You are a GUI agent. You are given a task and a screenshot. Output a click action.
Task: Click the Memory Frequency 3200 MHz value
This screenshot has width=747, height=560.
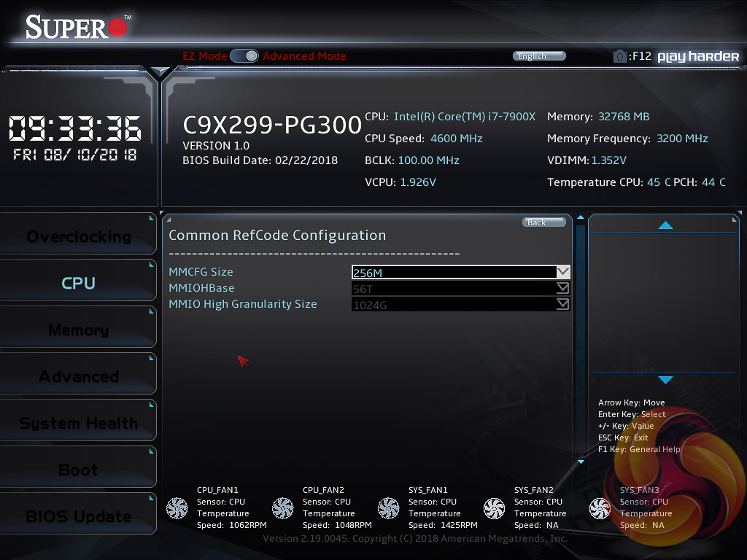tap(682, 139)
